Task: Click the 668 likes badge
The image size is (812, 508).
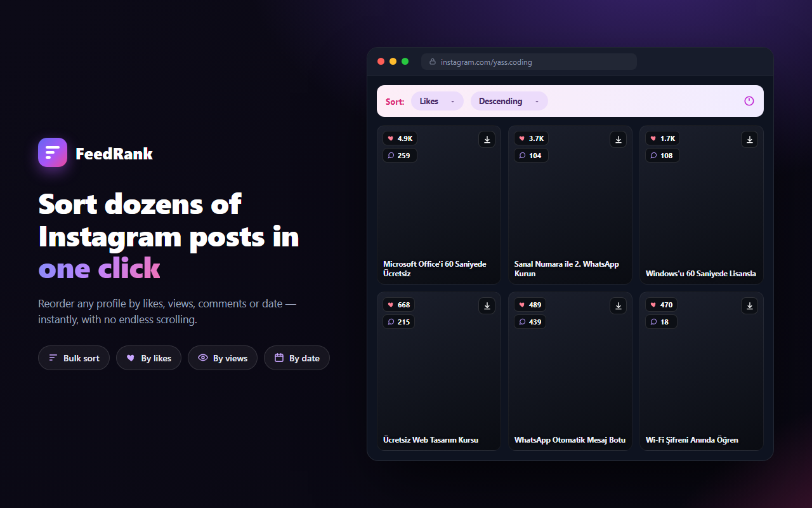Action: coord(398,305)
